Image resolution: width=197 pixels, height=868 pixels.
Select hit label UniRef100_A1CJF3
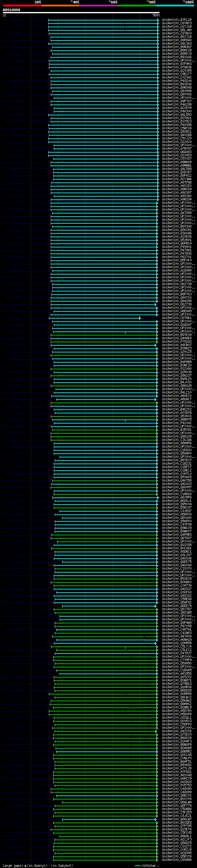pos(177,839)
